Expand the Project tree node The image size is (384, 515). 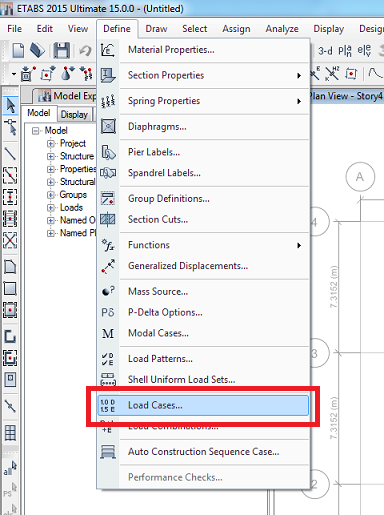coord(51,144)
